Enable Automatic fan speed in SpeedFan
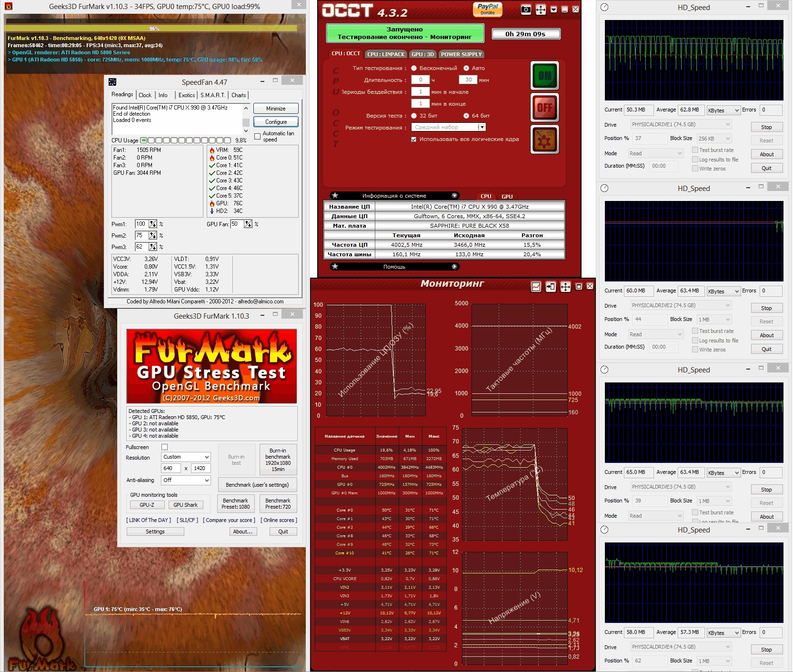 pos(258,137)
